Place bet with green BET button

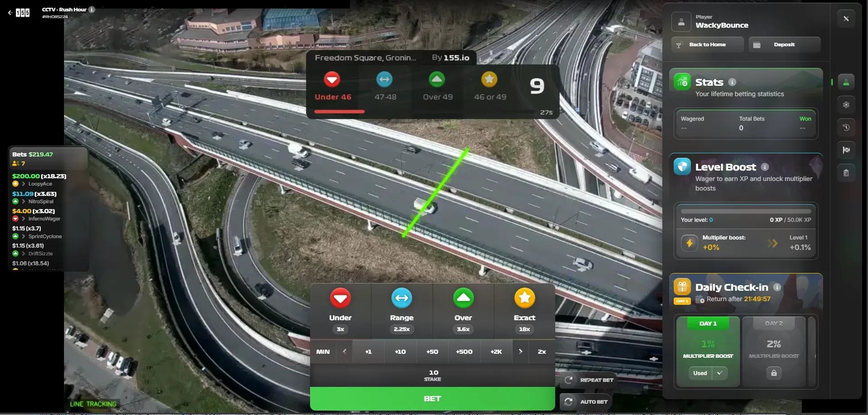[x=432, y=399]
